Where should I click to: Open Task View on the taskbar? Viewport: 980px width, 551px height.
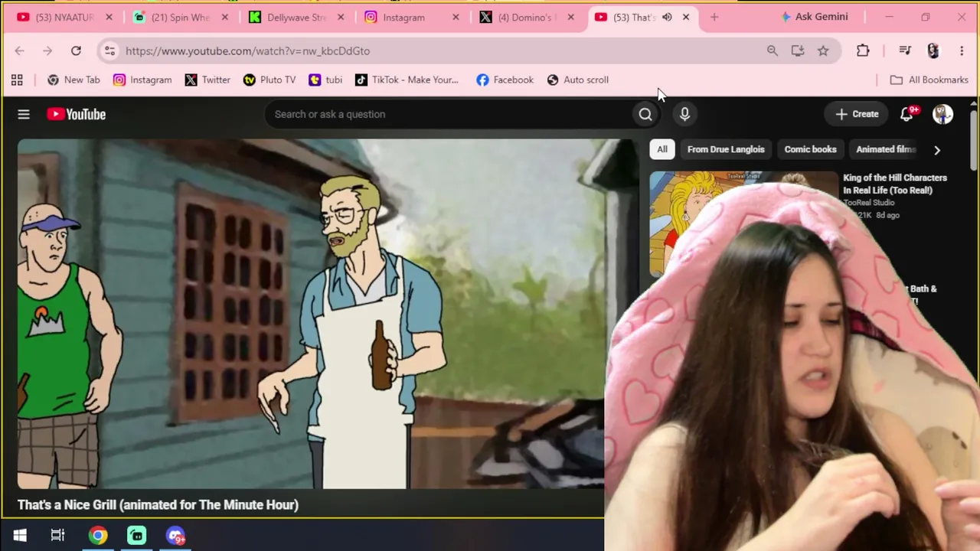58,536
